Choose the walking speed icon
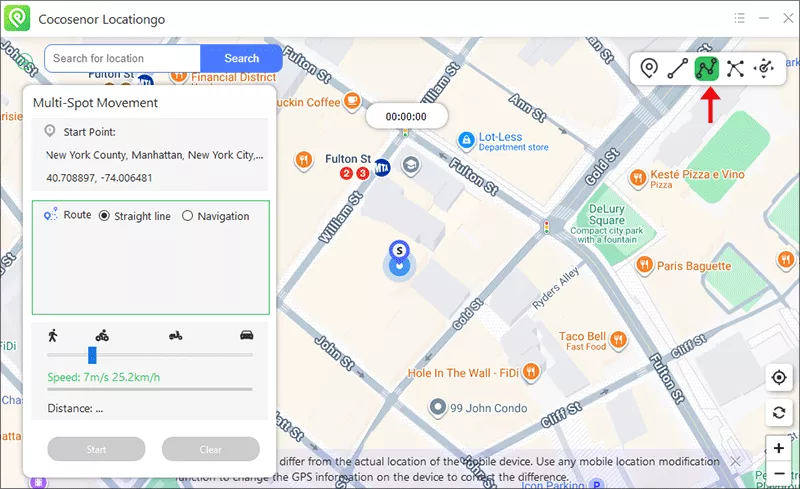Viewport: 800px width, 489px height. (x=52, y=335)
